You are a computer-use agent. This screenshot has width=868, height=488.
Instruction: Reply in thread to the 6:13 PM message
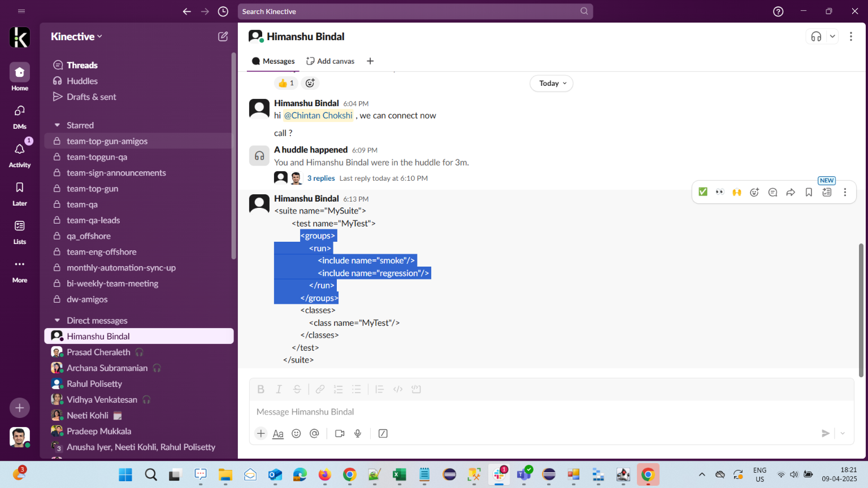[772, 192]
